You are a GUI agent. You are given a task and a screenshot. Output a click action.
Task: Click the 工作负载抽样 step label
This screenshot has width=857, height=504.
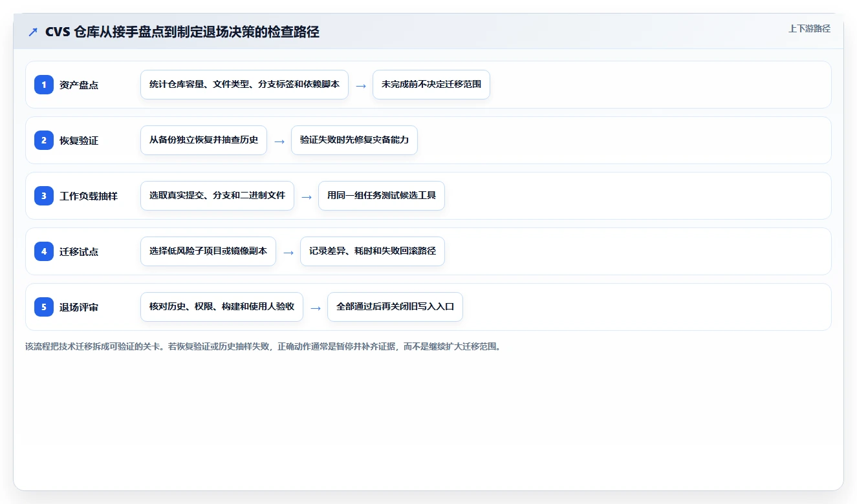[89, 196]
